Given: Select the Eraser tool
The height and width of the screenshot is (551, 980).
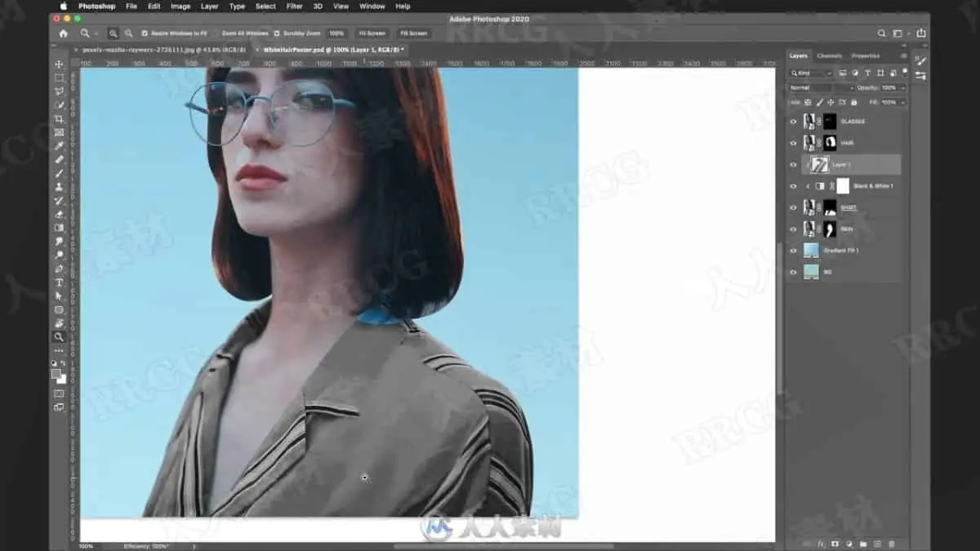Looking at the screenshot, I should (59, 214).
